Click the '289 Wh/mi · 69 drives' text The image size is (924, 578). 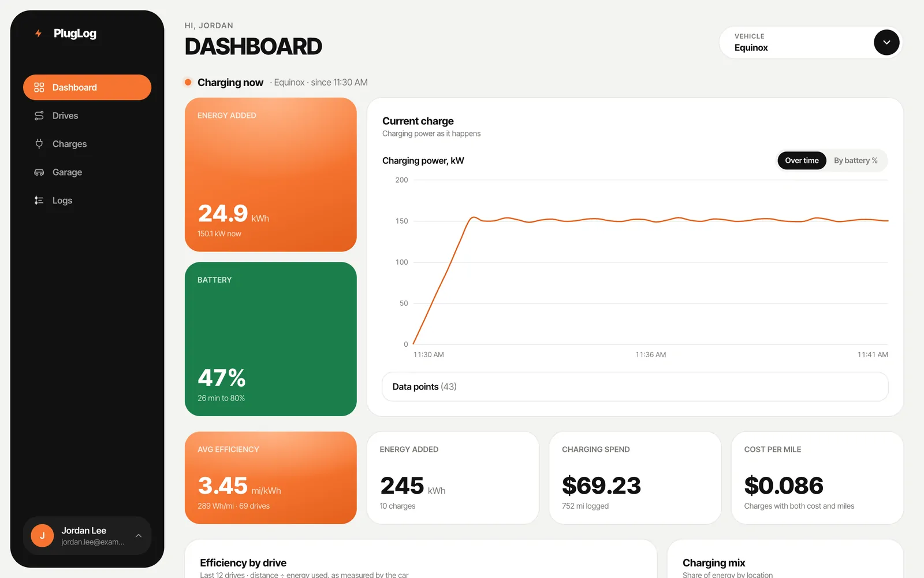234,506
